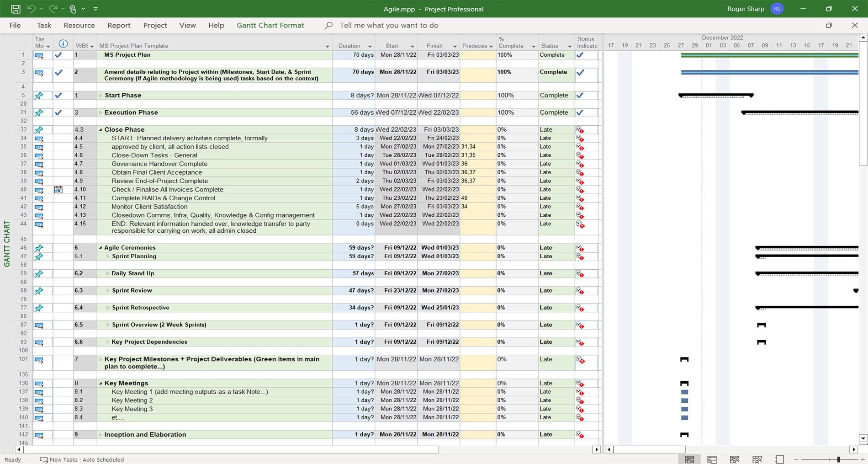Enable Touch/Mouse mode from Quick Access Toolbar
This screenshot has width=868, height=464.
[73, 8]
